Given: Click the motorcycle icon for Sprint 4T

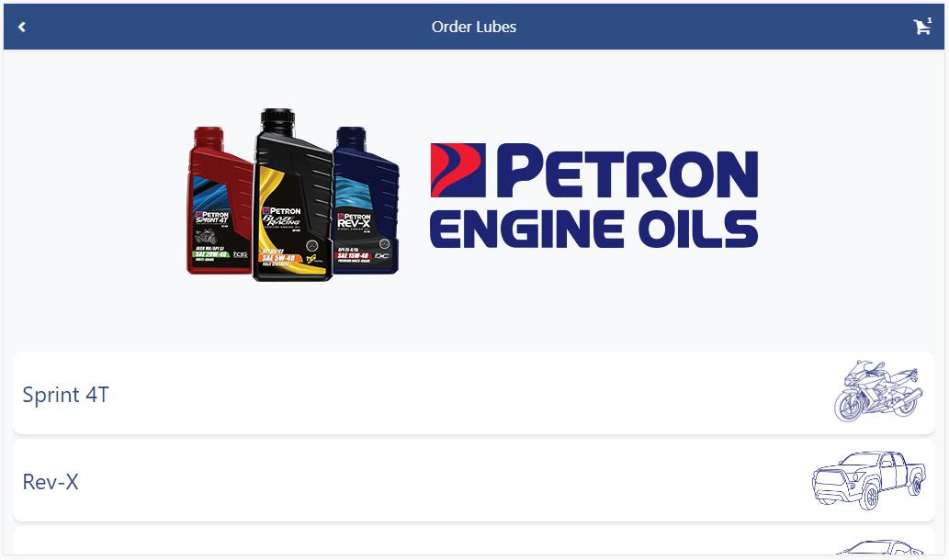Looking at the screenshot, I should (878, 391).
